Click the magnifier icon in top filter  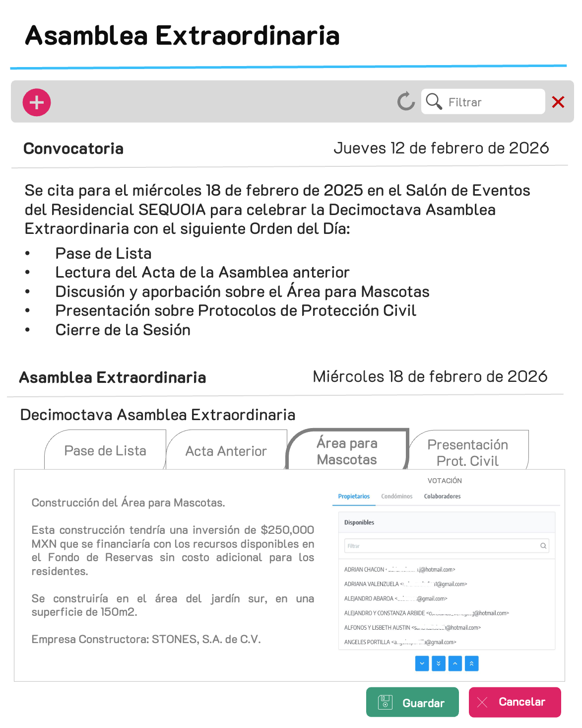434,101
